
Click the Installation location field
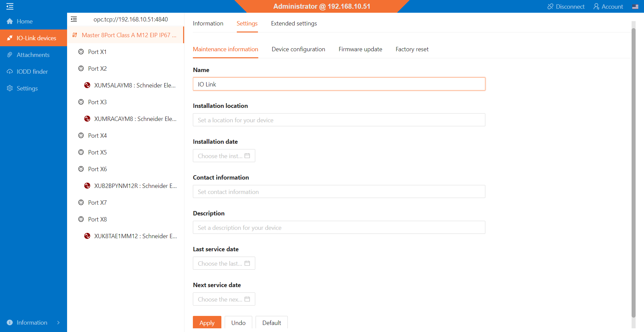coord(339,120)
